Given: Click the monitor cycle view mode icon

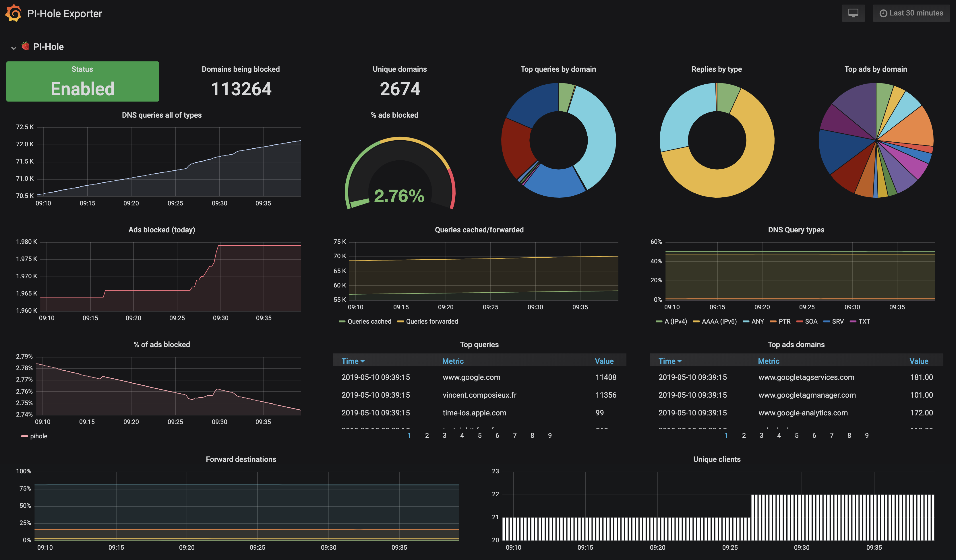Looking at the screenshot, I should click(853, 13).
